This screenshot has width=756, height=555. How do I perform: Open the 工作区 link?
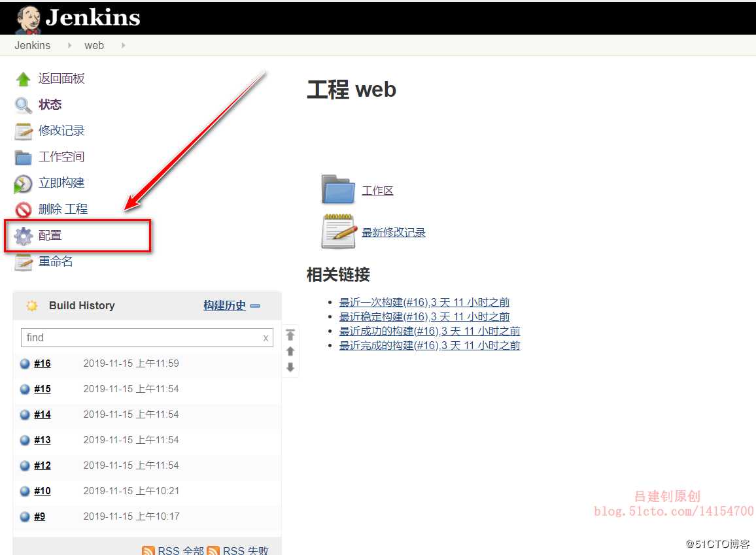[377, 191]
